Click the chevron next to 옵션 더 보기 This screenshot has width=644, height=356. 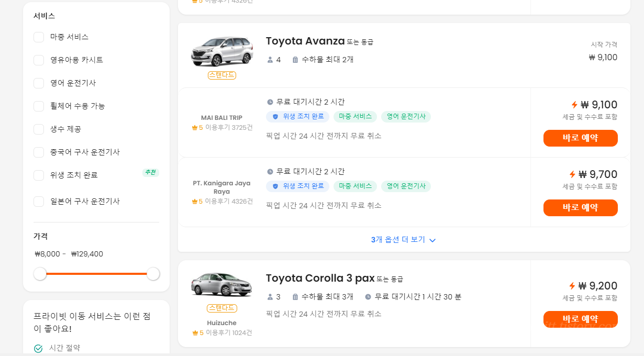[432, 240]
